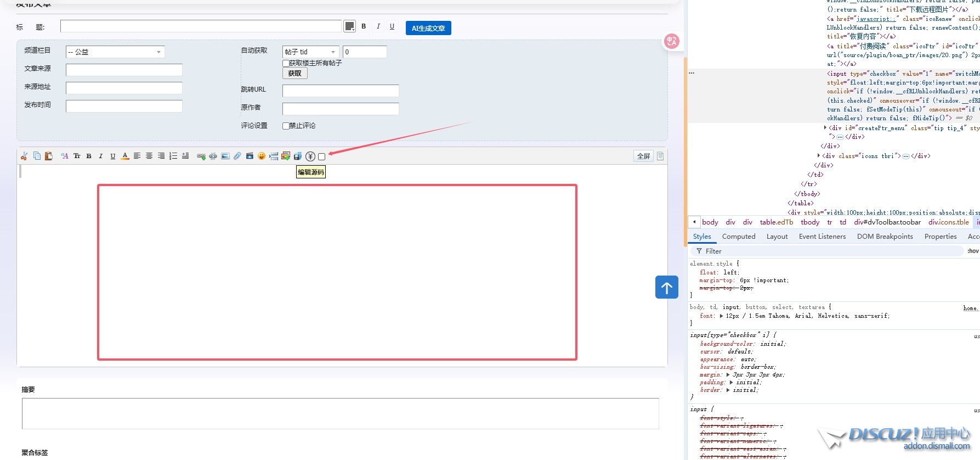Viewport: 980px width, 460px height.
Task: Toggle the edit source code checkbox
Action: [322, 157]
